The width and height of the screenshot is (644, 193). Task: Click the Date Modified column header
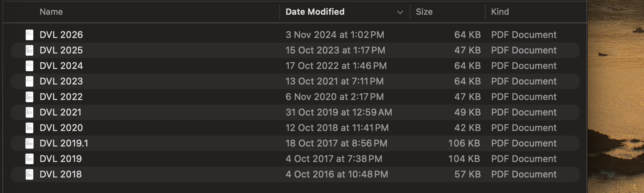[315, 12]
